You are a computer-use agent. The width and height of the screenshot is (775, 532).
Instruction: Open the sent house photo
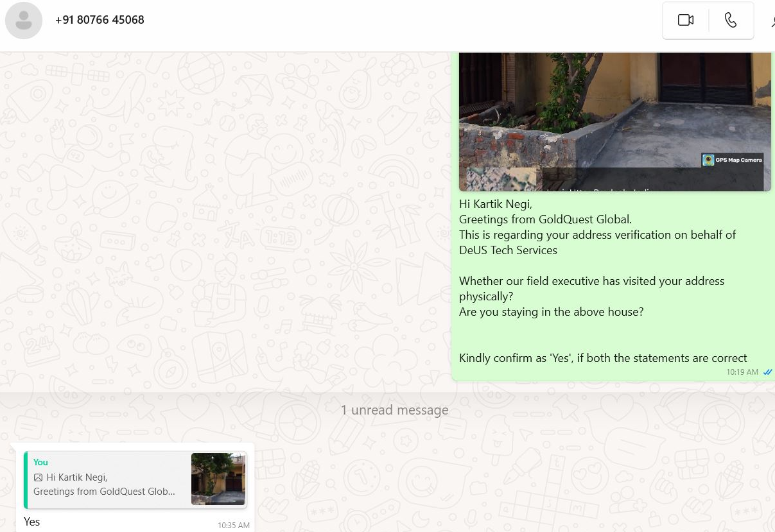click(x=614, y=121)
